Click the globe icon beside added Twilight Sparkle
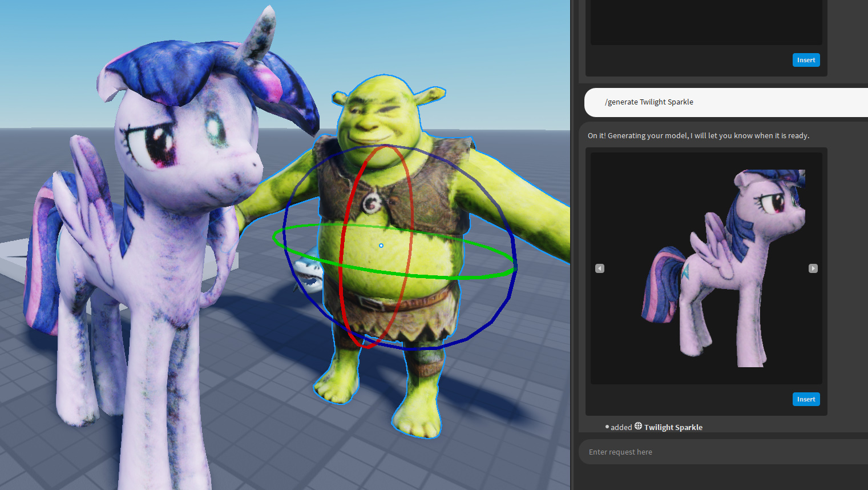 [638, 426]
